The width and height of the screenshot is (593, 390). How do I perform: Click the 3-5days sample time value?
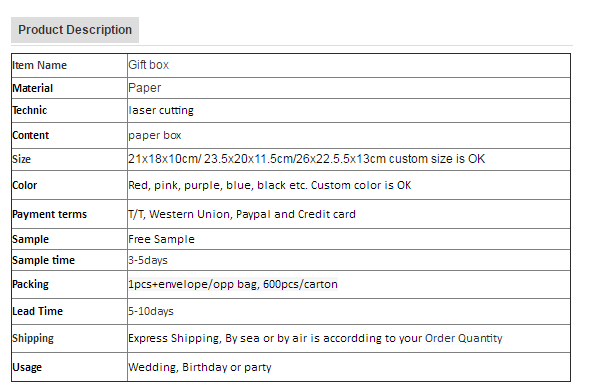click(x=148, y=260)
